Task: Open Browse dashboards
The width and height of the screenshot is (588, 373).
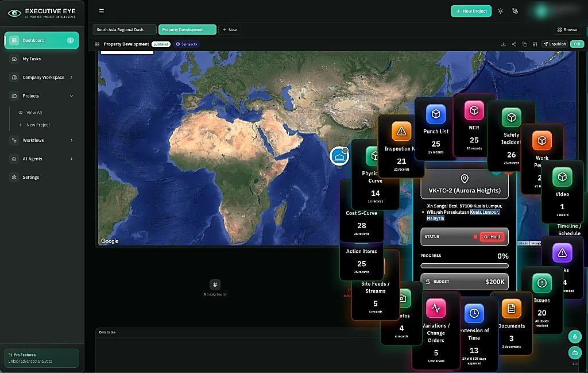Action: point(567,30)
